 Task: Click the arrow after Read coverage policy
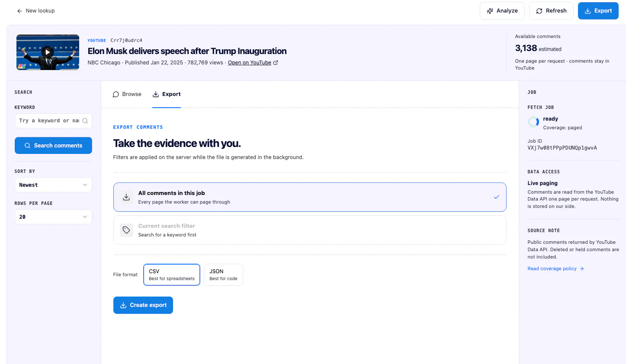coord(582,269)
